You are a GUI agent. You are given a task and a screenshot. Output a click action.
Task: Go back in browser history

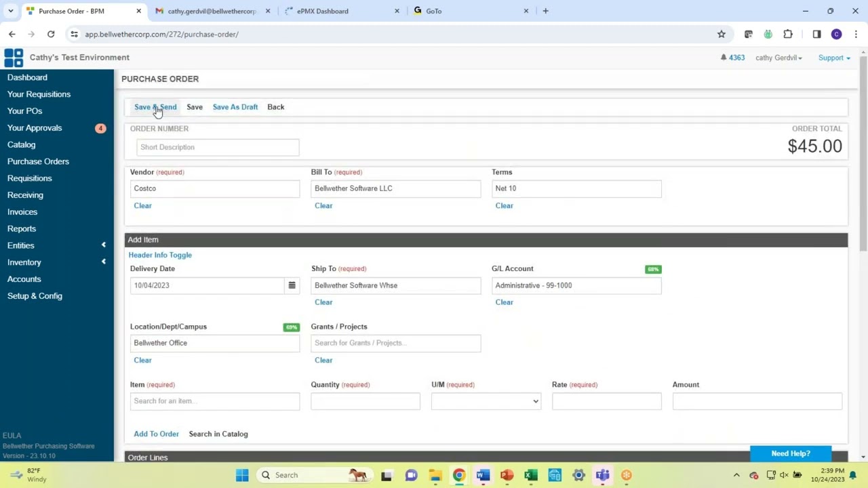point(12,34)
